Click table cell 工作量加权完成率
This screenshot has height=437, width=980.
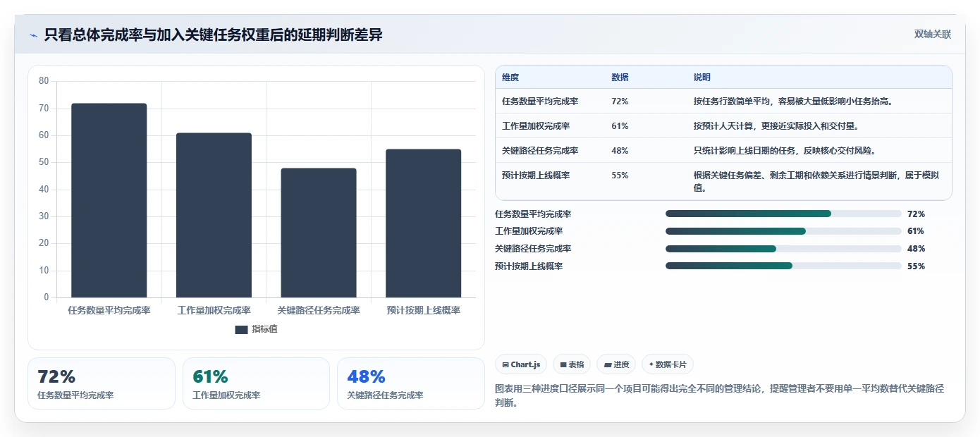tap(536, 126)
